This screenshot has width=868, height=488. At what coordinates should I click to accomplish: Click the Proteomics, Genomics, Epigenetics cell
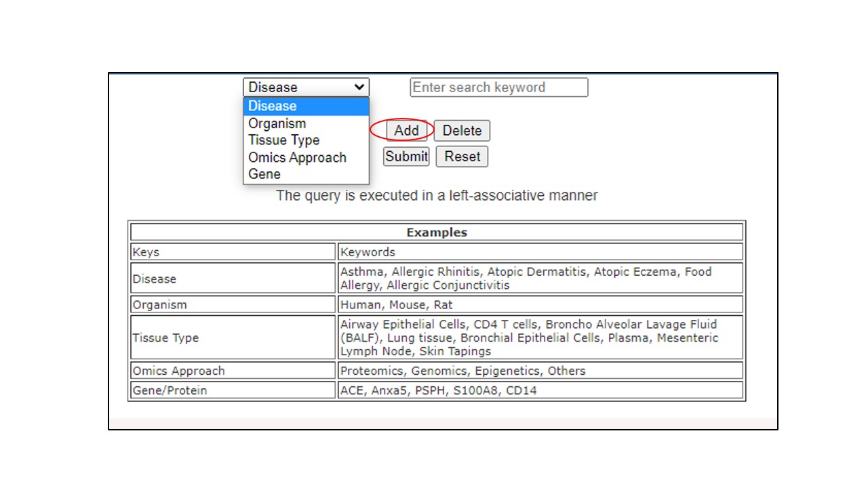540,371
